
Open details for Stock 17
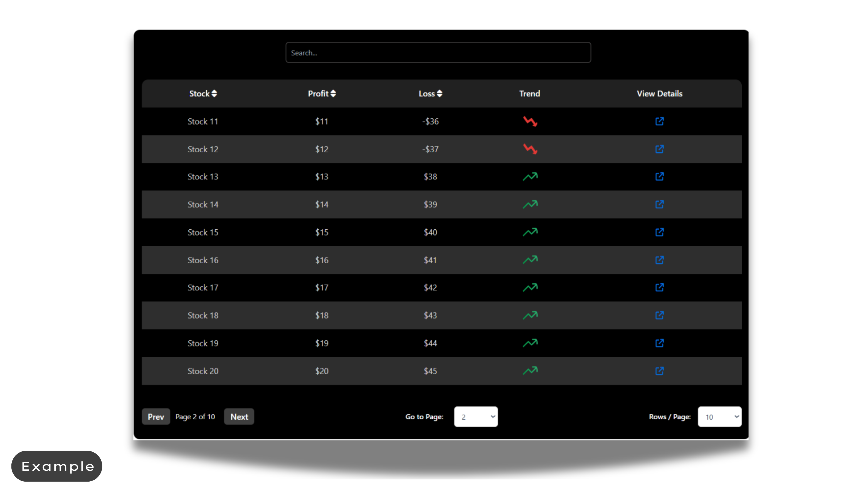coord(659,287)
